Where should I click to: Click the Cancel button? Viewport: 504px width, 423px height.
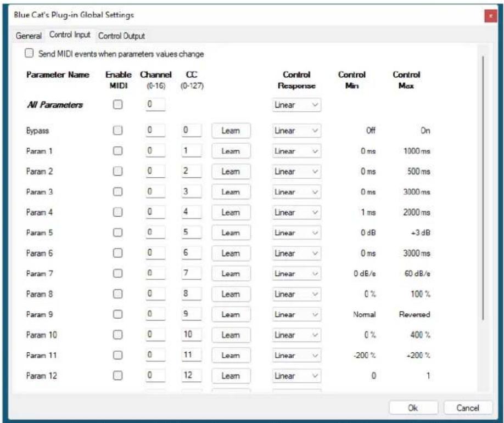[x=468, y=408]
